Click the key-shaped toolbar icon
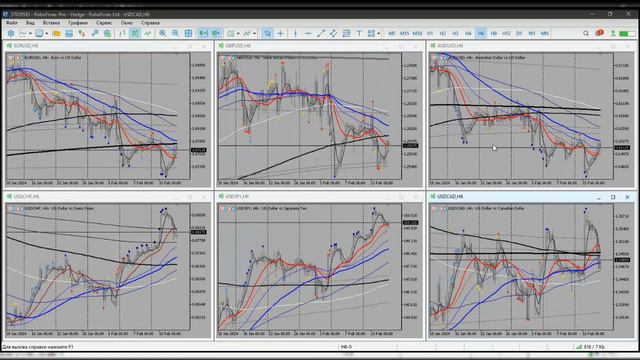Screen dimensions: 640x360 point(95,33)
